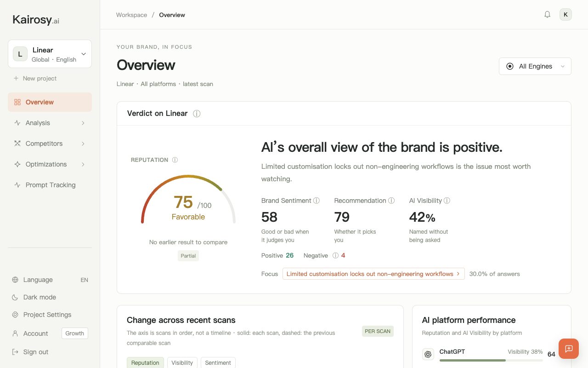Click the info icon beside Verdict on Linear

[x=197, y=114]
